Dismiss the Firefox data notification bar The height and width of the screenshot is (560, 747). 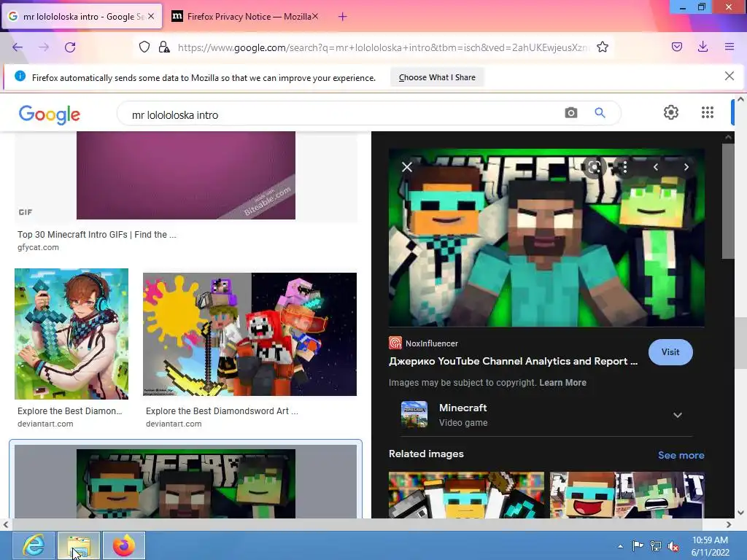(x=729, y=76)
